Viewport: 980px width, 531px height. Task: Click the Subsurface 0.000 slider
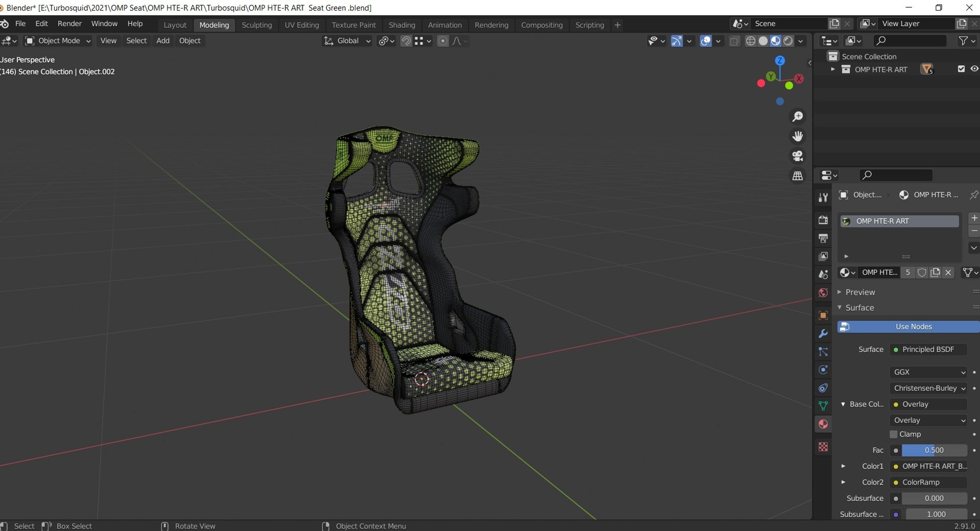coord(934,498)
